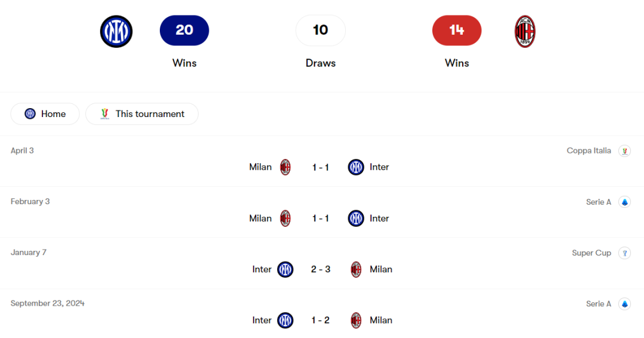Open the 2 - 3 Super Cup score
Screen dimensions: 644x338
click(321, 269)
